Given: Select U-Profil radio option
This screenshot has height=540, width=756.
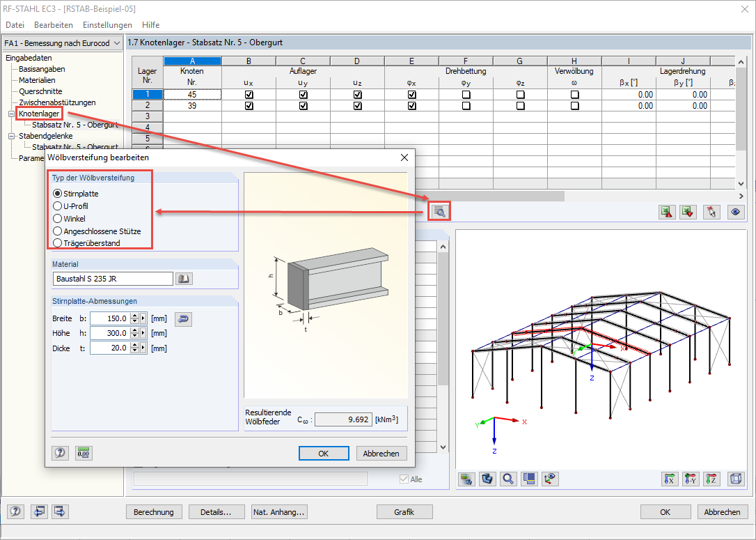Looking at the screenshot, I should (x=57, y=206).
